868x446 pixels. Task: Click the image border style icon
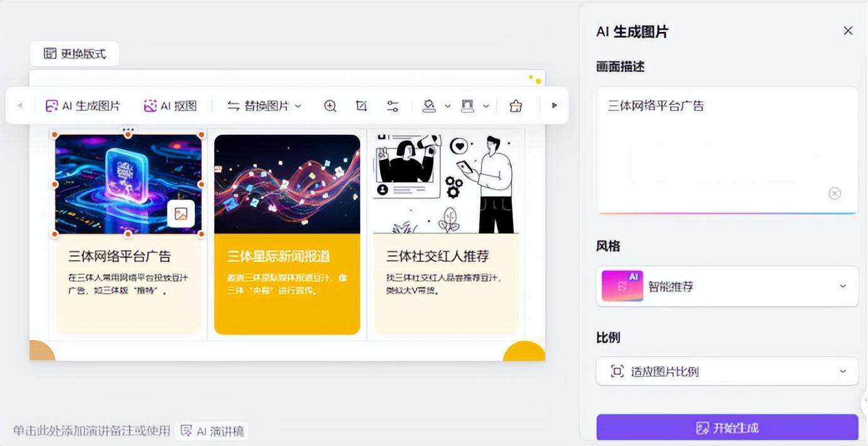point(467,106)
